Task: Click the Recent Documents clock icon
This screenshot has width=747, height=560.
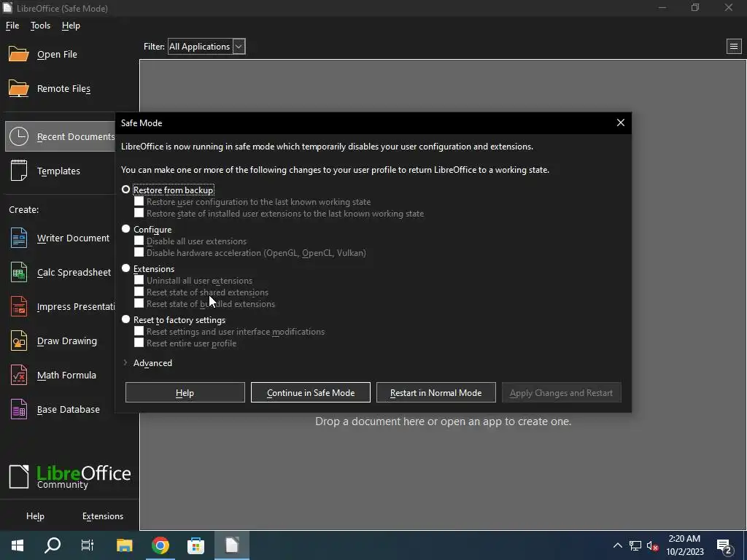Action: coord(18,136)
